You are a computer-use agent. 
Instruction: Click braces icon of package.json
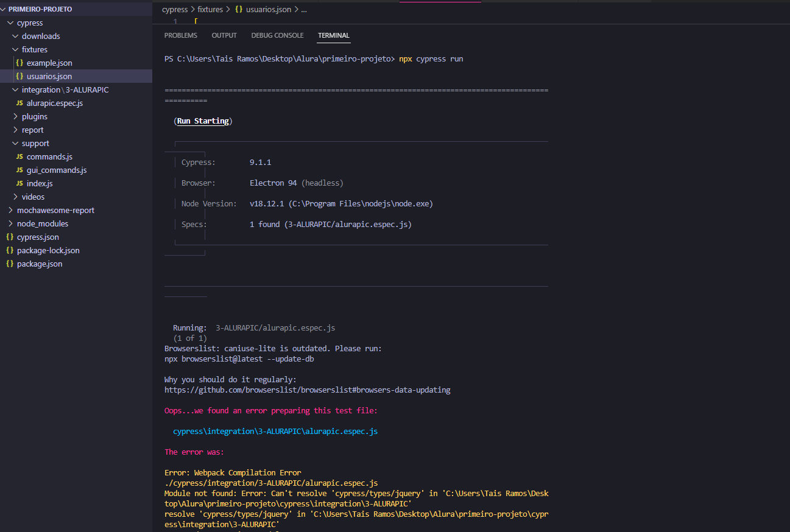click(10, 264)
